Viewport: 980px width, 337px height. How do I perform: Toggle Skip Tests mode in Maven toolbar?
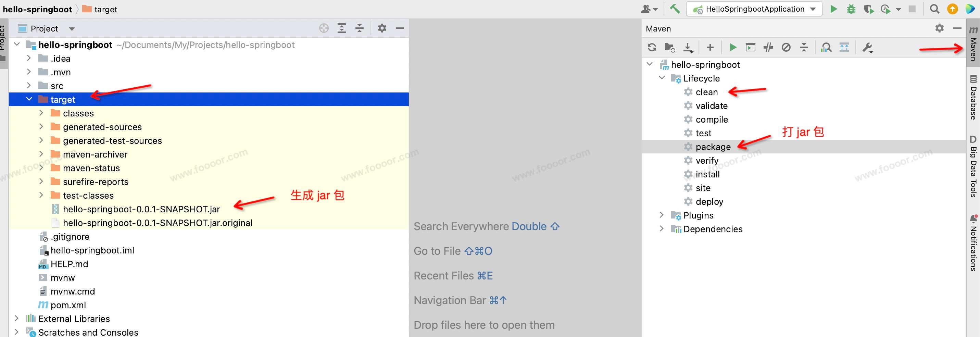786,48
